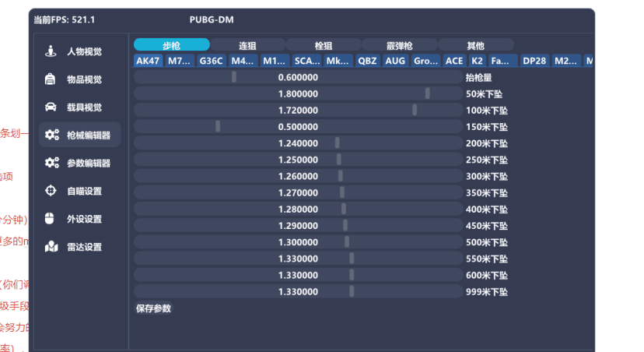Open 人物视觉 sidebar label
This screenshot has height=352, width=644.
pyautogui.click(x=84, y=51)
